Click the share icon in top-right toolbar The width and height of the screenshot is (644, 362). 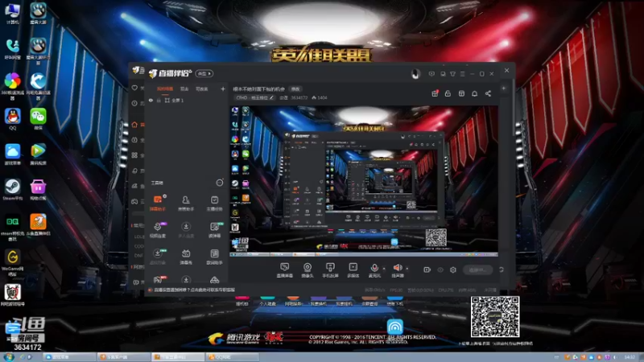488,93
